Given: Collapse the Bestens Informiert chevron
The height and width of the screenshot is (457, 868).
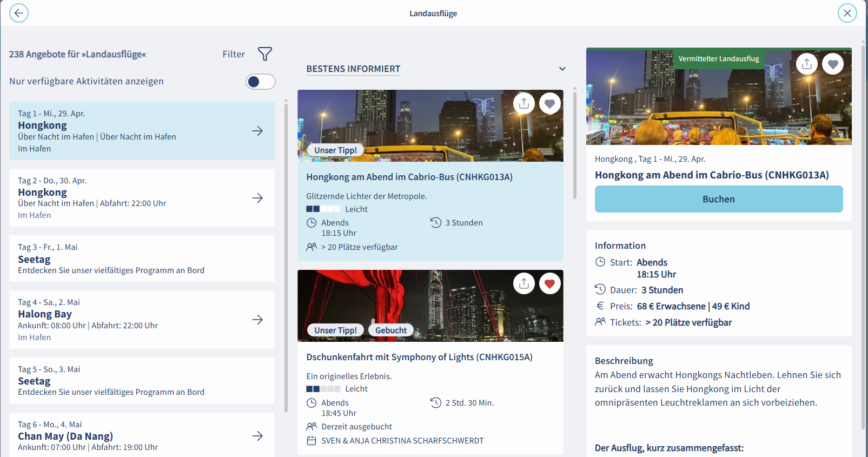Looking at the screenshot, I should pos(562,69).
